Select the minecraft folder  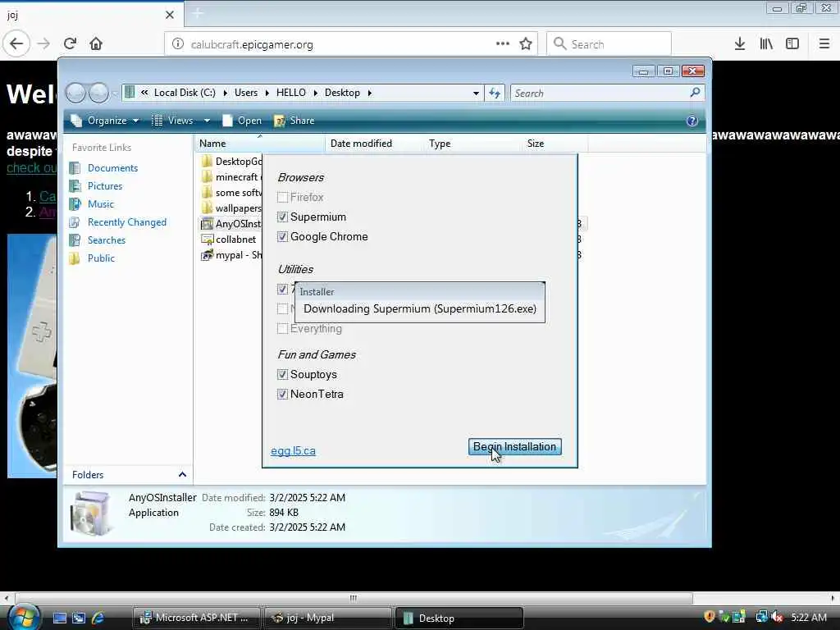(231, 177)
